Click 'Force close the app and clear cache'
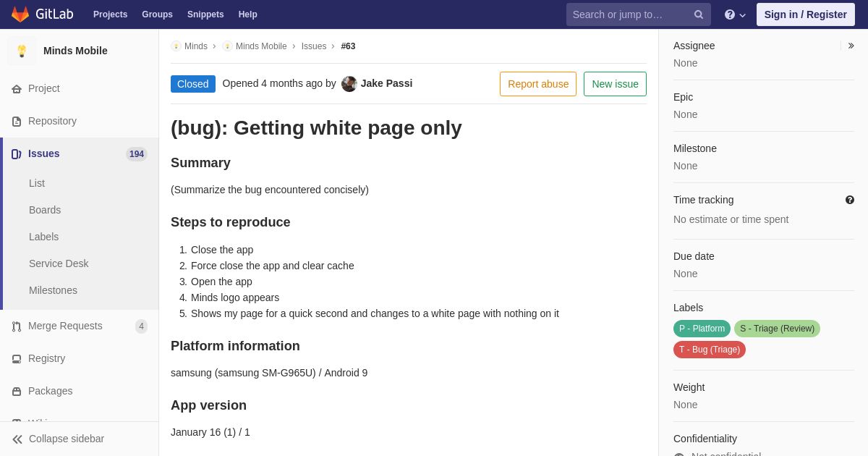Image resolution: width=868 pixels, height=456 pixels. (x=273, y=266)
